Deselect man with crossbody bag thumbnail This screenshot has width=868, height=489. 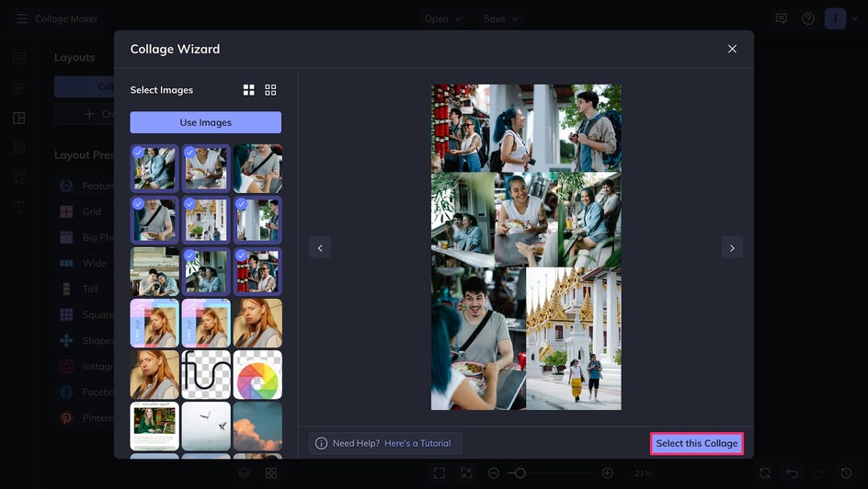[154, 220]
